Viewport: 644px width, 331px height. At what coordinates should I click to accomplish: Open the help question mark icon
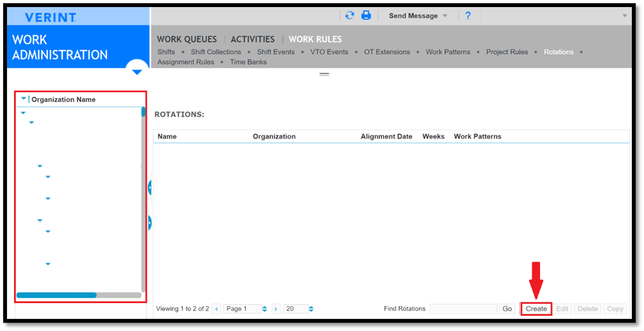pyautogui.click(x=468, y=15)
